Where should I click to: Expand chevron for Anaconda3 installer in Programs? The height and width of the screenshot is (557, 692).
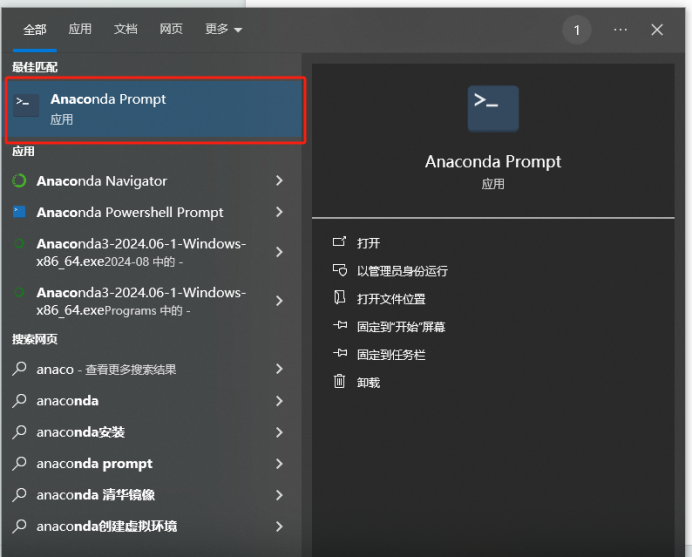279,301
